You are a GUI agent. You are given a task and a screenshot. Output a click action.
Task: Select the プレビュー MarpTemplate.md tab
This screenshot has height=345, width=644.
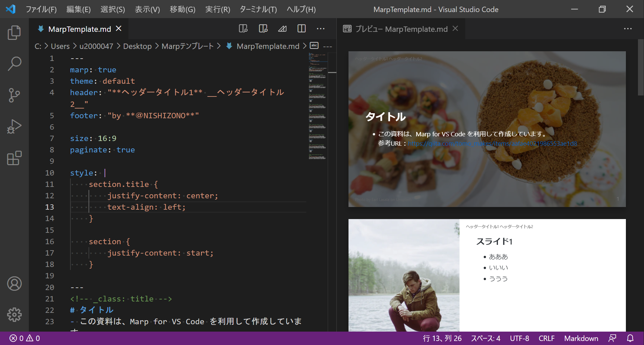pyautogui.click(x=401, y=29)
